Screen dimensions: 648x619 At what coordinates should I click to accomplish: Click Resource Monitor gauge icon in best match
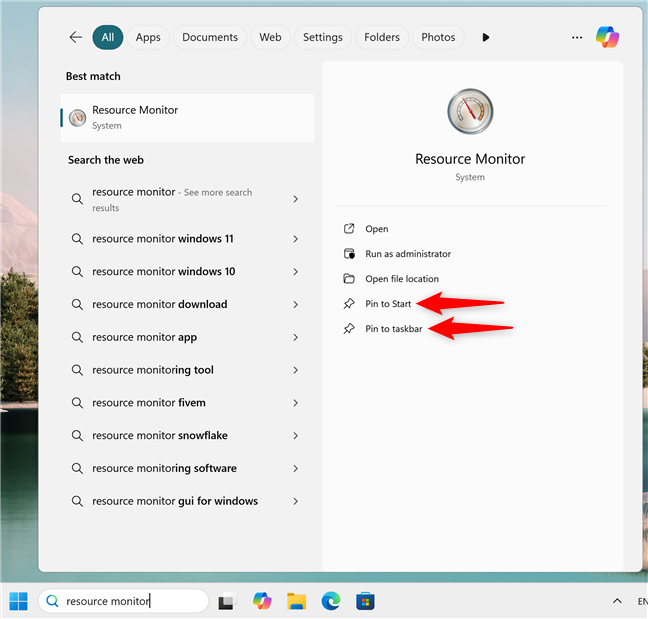click(x=77, y=118)
